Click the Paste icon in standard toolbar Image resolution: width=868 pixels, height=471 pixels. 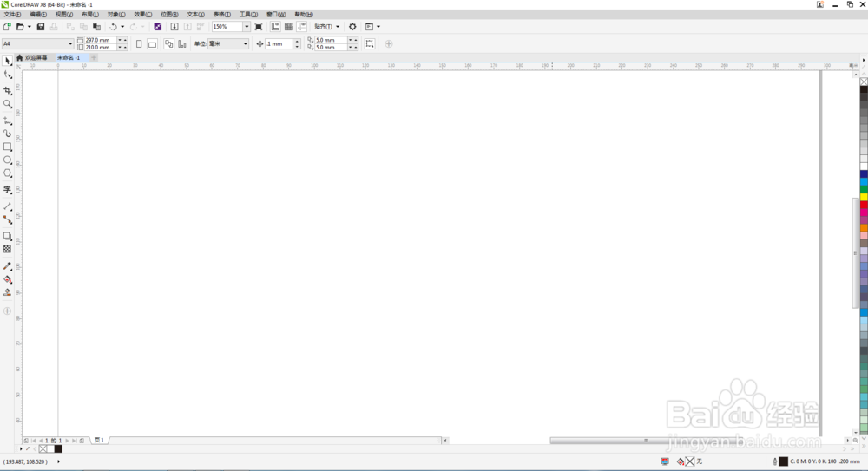[97, 27]
